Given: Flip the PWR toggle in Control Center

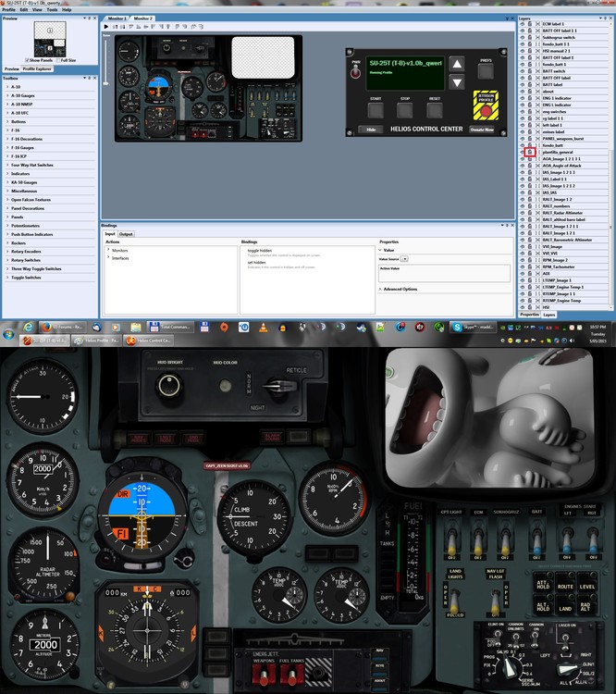Looking at the screenshot, I should click(x=355, y=72).
